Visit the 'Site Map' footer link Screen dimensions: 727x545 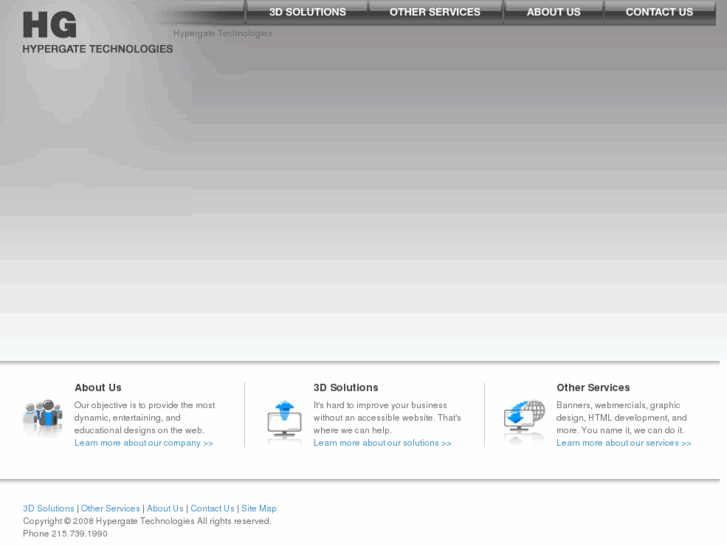pyautogui.click(x=259, y=508)
